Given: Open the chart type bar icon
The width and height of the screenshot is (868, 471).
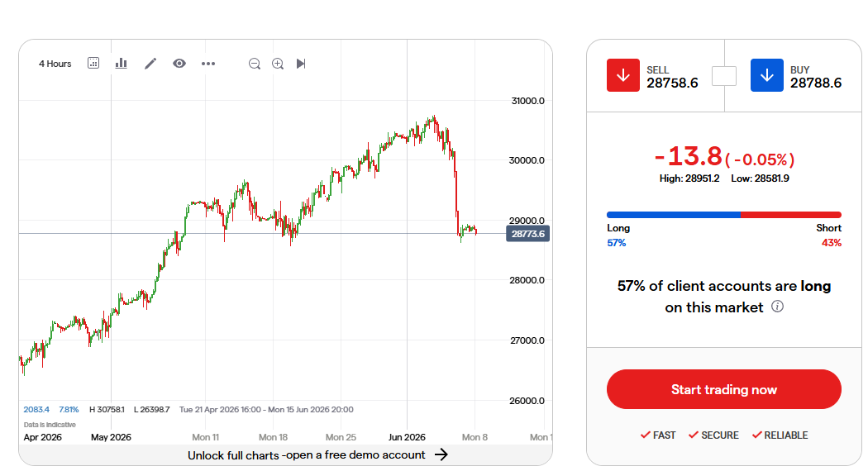Looking at the screenshot, I should coord(122,63).
